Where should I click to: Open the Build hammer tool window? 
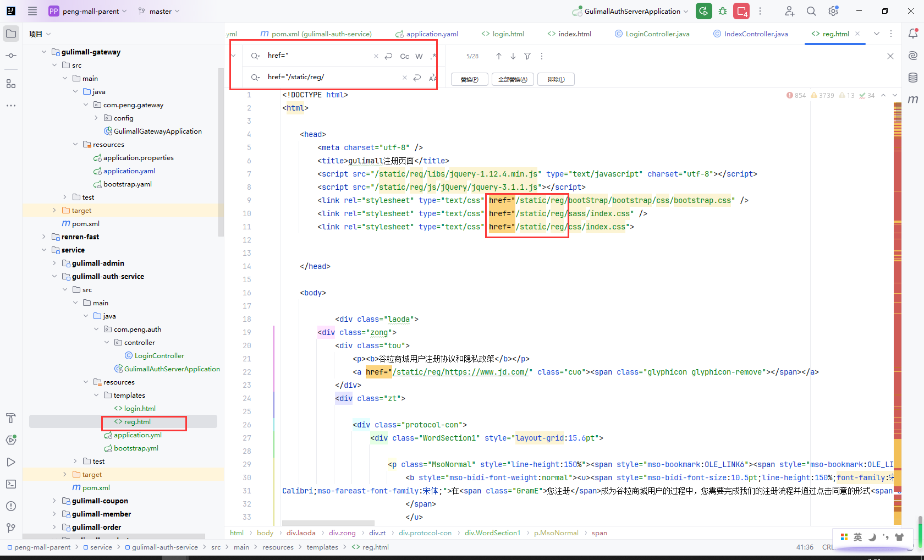(x=11, y=418)
